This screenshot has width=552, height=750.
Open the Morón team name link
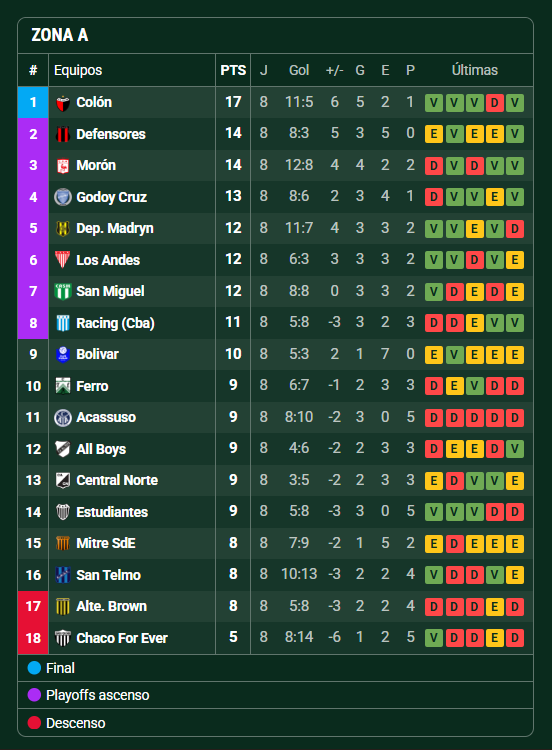(x=96, y=165)
